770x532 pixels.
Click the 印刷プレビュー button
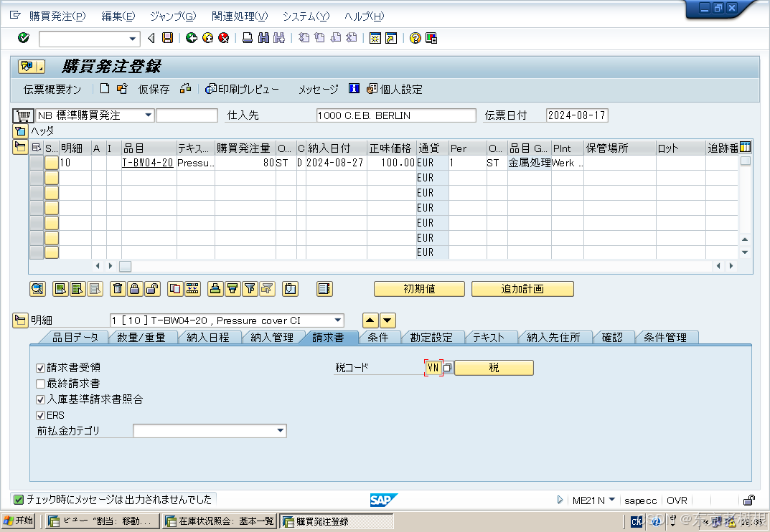coord(243,90)
